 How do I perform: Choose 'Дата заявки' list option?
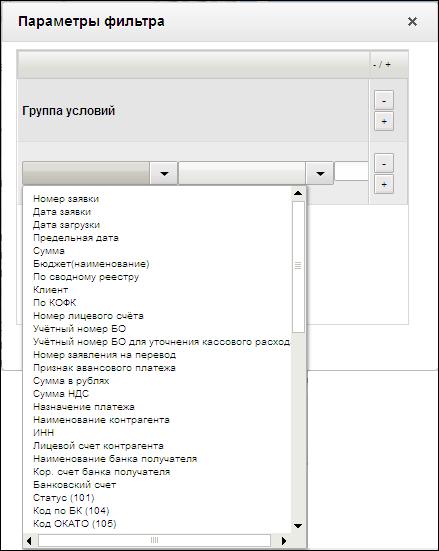coord(62,212)
